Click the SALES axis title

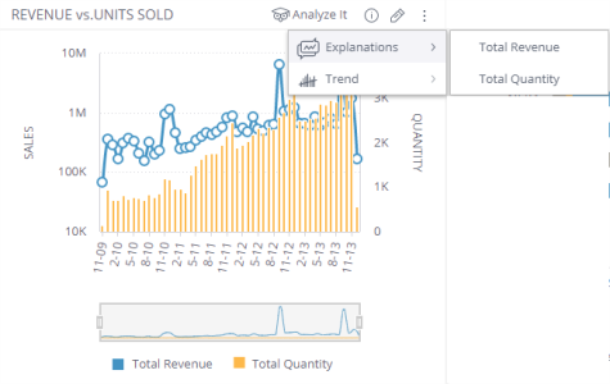[x=29, y=143]
